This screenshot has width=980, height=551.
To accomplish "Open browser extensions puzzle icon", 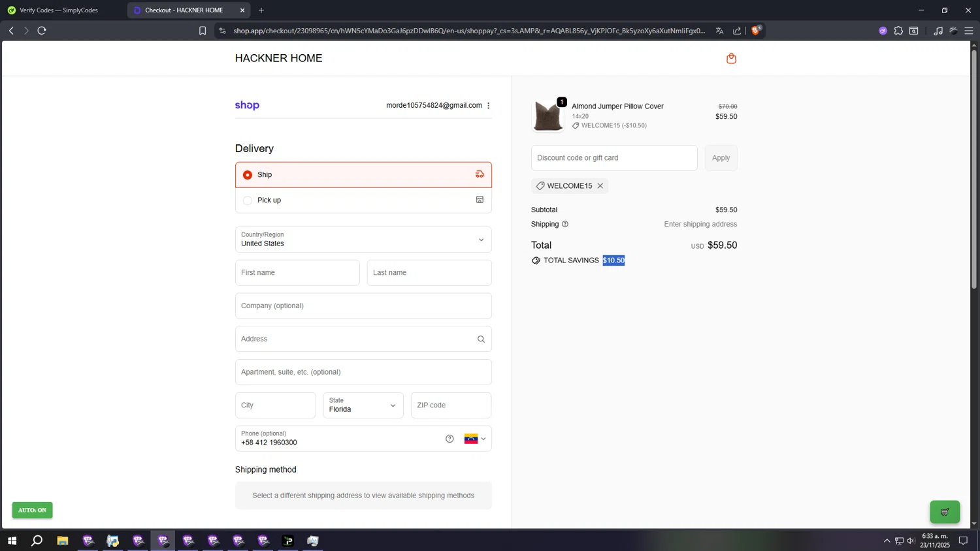I will [898, 31].
